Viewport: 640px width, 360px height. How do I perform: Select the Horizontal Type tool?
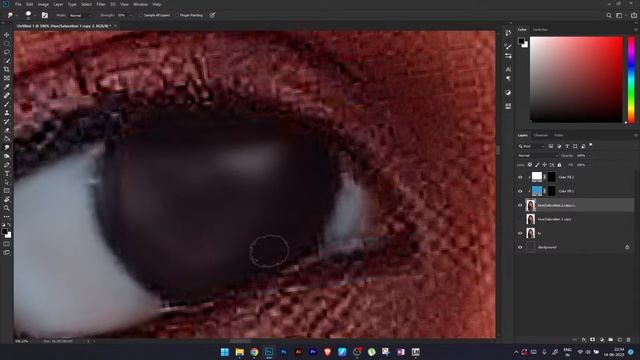click(x=7, y=173)
